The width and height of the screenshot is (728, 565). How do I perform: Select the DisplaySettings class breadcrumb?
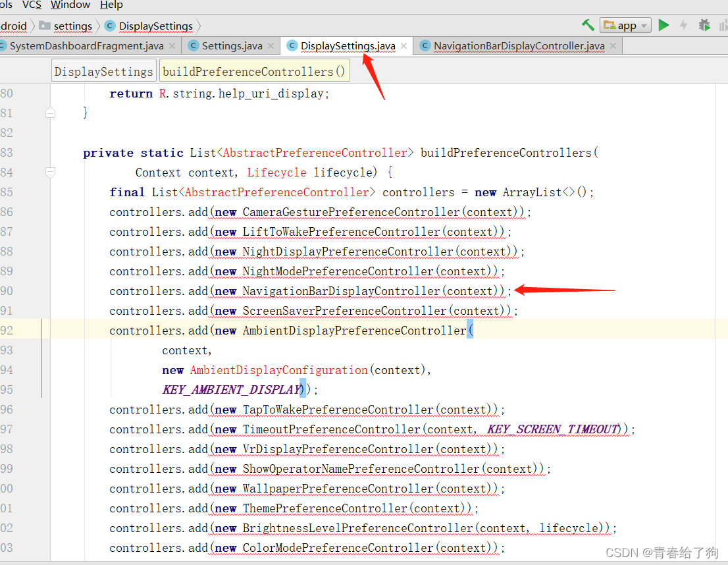[155, 26]
